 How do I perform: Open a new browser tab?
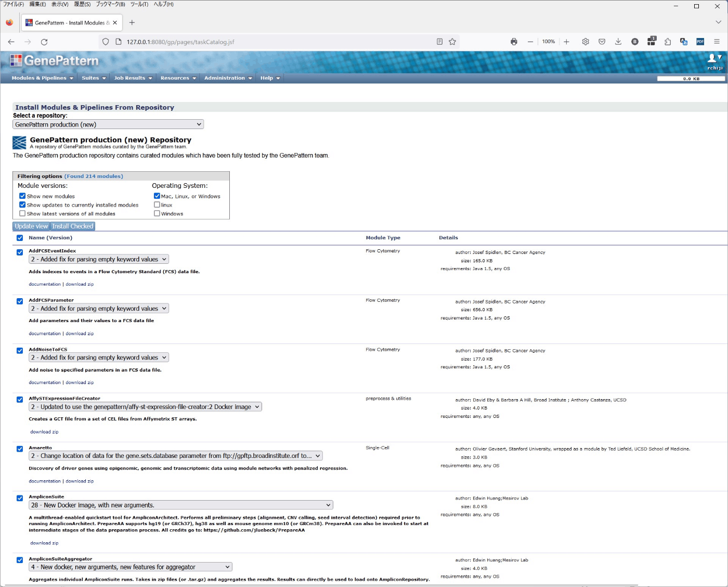tap(132, 22)
